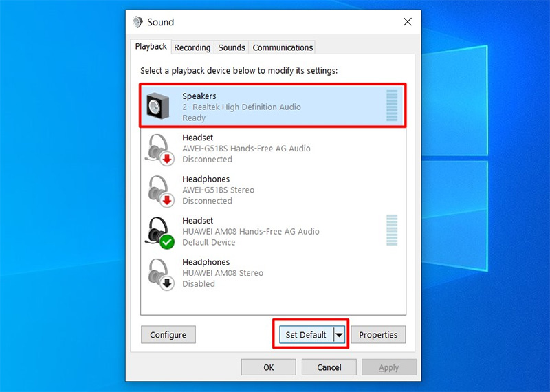Select the disconnected AWEI Hands-Free headset icon
550x392 pixels.
click(159, 149)
